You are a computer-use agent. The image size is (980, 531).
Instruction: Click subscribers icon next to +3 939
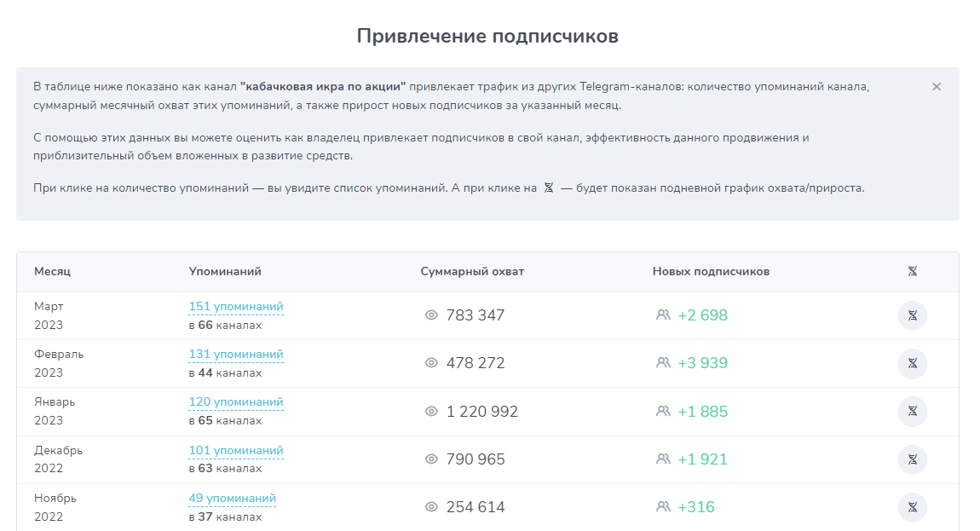(x=663, y=363)
